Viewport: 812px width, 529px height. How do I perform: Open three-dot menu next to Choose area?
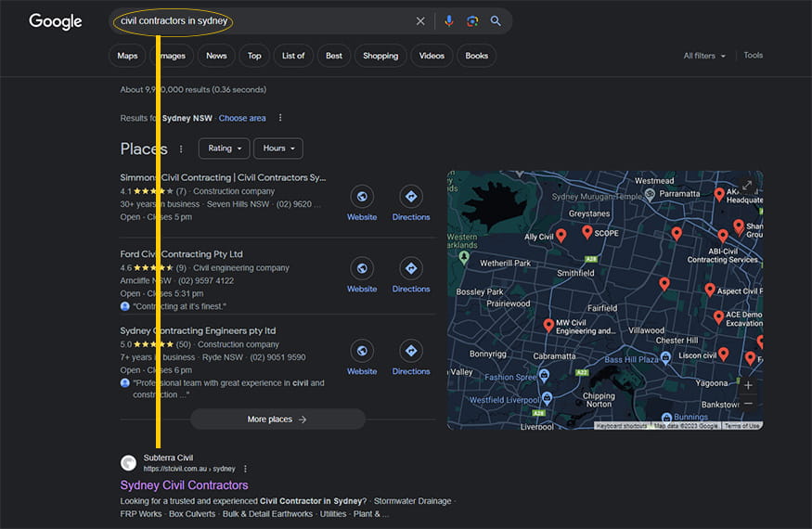pos(280,118)
